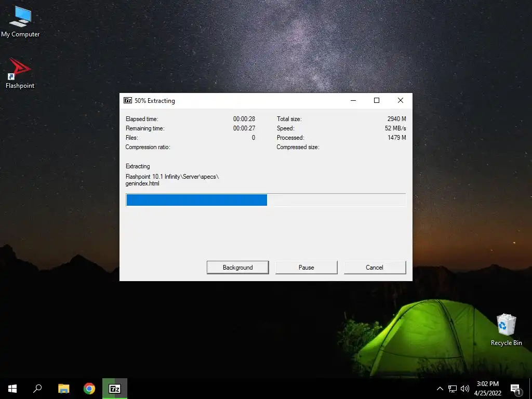Show hidden system tray icons
The width and height of the screenshot is (532, 399).
pyautogui.click(x=440, y=389)
